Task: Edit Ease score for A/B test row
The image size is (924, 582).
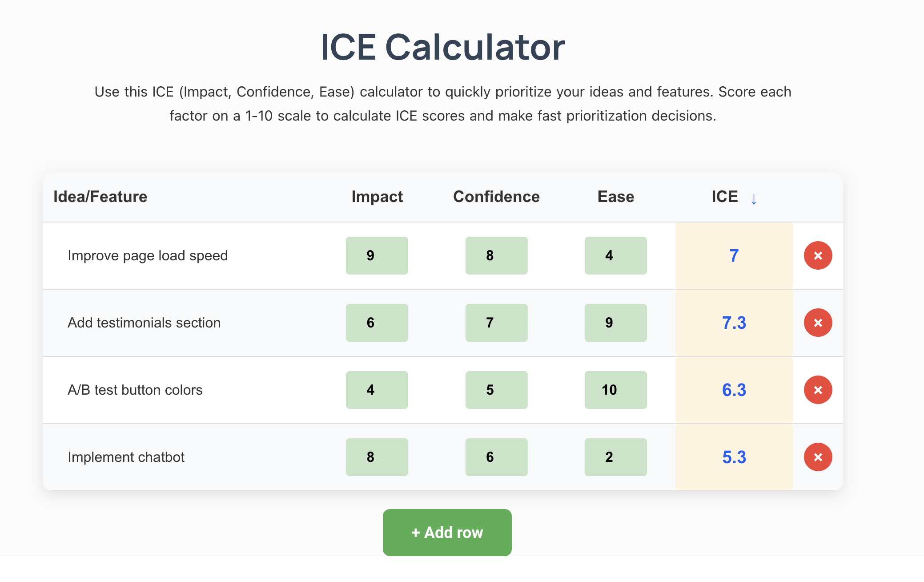Action: point(615,390)
